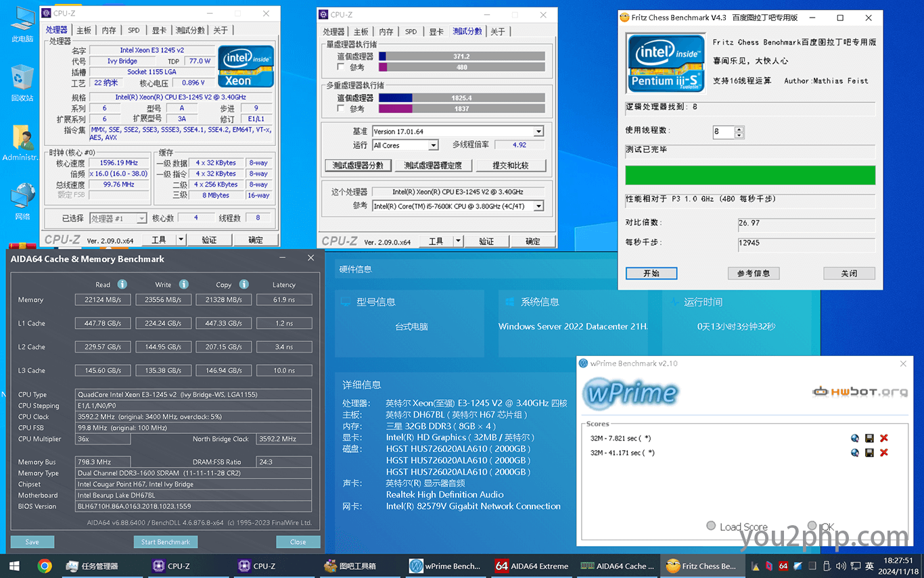Switch to 内存 tab in CPU-Z processor window
924x578 pixels.
[109, 30]
